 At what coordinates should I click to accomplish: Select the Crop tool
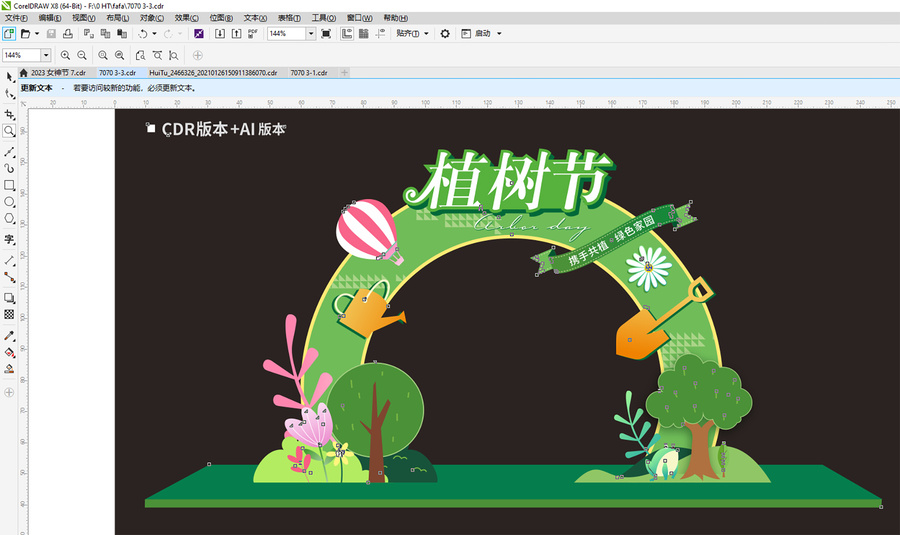9,114
